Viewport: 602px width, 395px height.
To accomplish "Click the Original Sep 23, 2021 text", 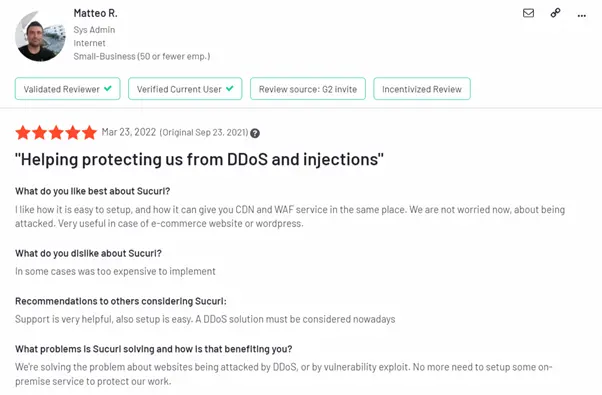I will point(204,132).
